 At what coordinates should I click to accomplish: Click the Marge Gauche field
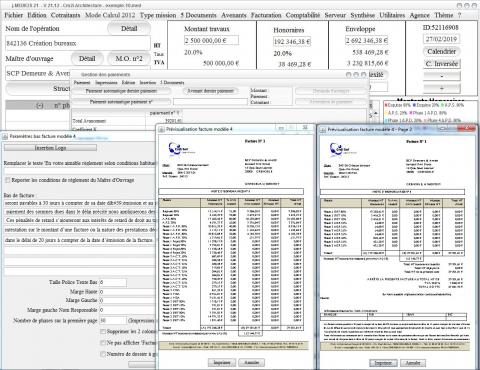(128, 300)
